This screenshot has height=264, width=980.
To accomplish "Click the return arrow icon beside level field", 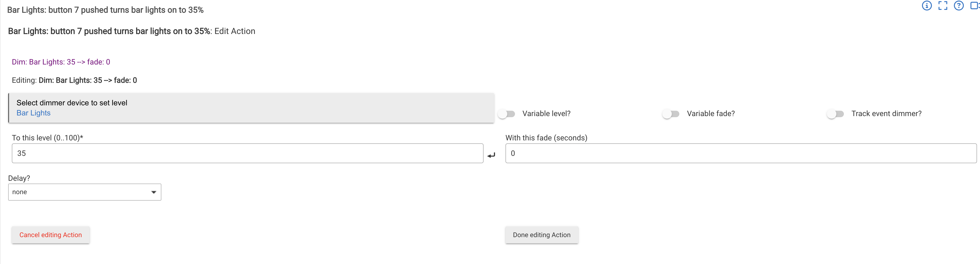I will click(x=491, y=155).
